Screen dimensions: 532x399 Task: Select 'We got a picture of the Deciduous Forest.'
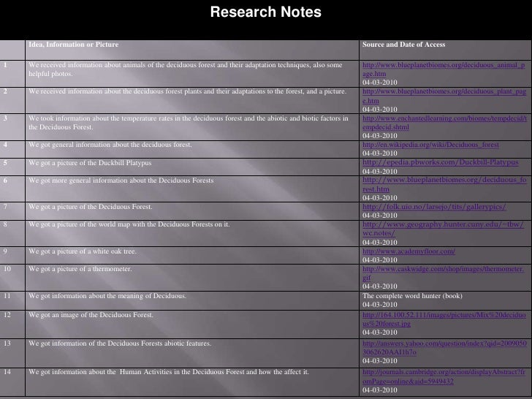(x=91, y=207)
